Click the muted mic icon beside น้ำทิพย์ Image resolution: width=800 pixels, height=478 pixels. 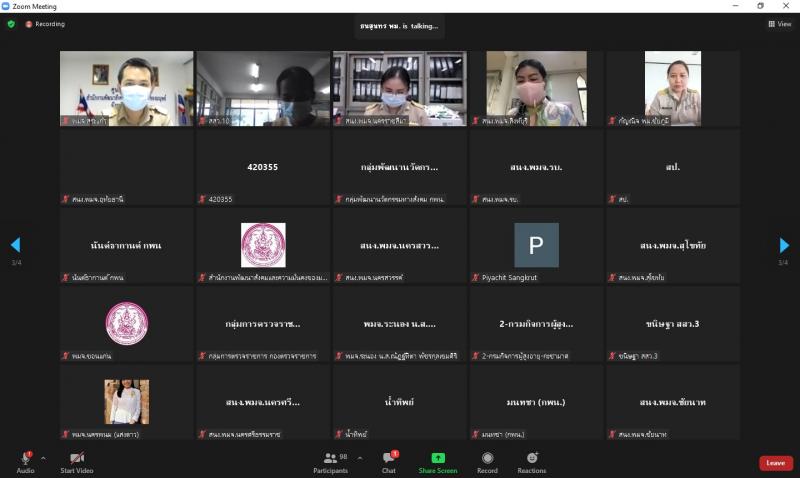(x=339, y=434)
